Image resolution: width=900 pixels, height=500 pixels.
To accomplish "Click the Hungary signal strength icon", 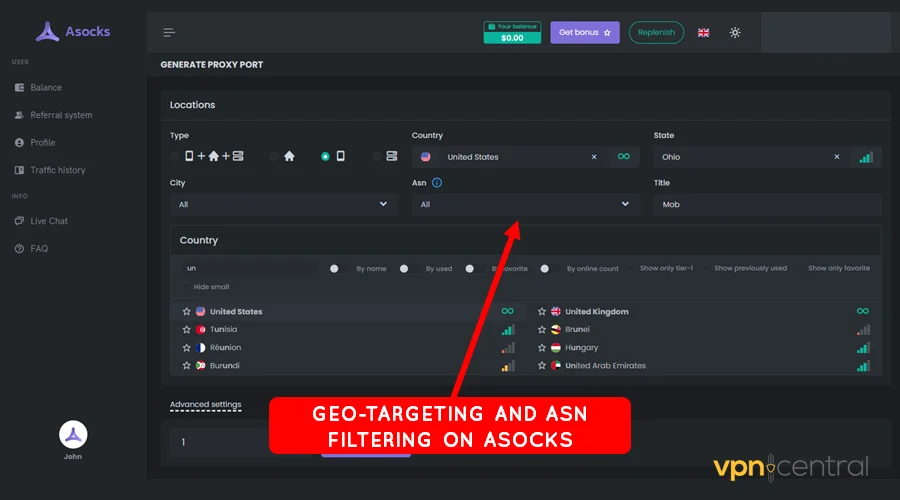I will pos(863,348).
